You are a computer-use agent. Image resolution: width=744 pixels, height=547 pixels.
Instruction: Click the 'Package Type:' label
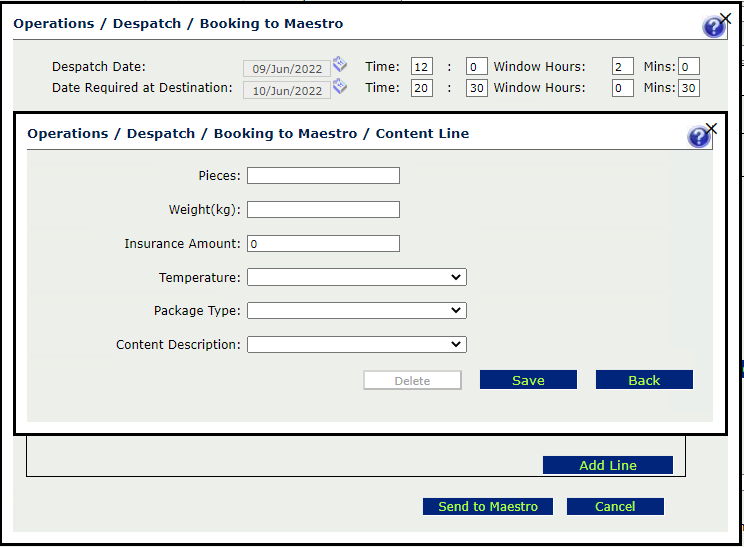pyautogui.click(x=197, y=311)
